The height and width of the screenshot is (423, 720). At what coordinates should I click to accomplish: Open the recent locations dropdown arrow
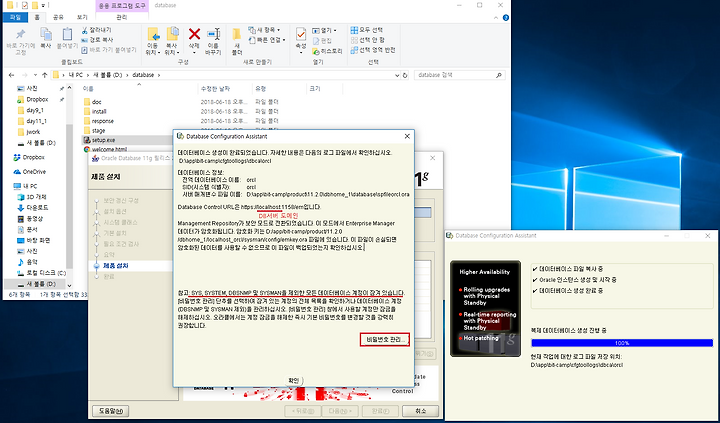click(35, 75)
